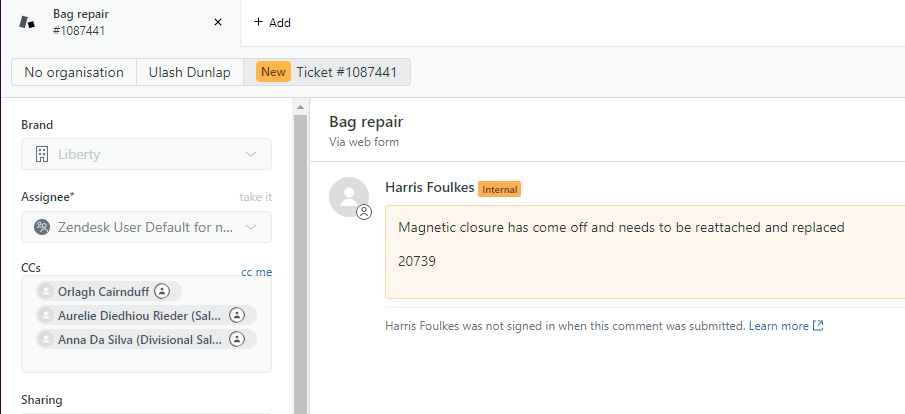Click the group icon in Assignee field
This screenshot has width=905, height=414.
(41, 227)
